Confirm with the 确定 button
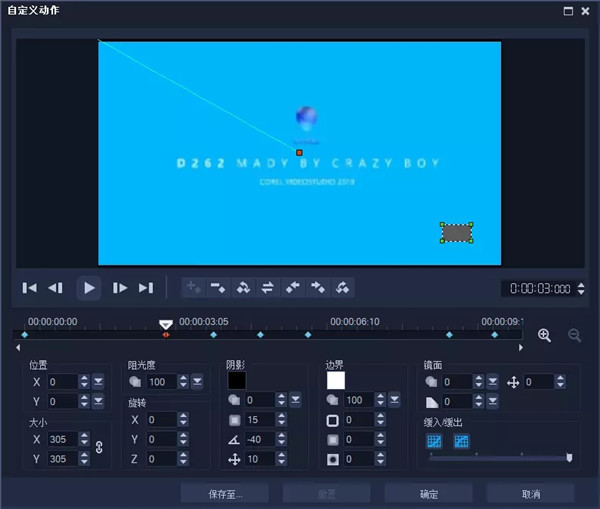The width and height of the screenshot is (600, 509). pos(428,494)
